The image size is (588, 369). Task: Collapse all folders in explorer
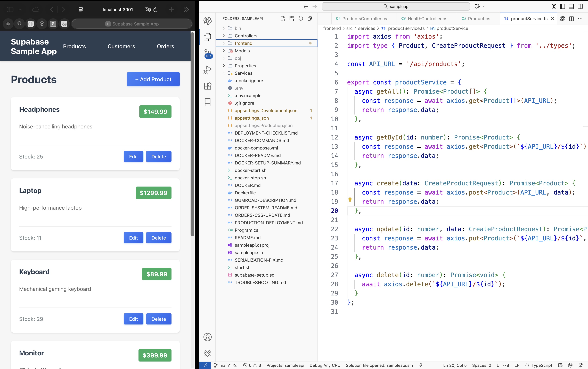click(310, 19)
